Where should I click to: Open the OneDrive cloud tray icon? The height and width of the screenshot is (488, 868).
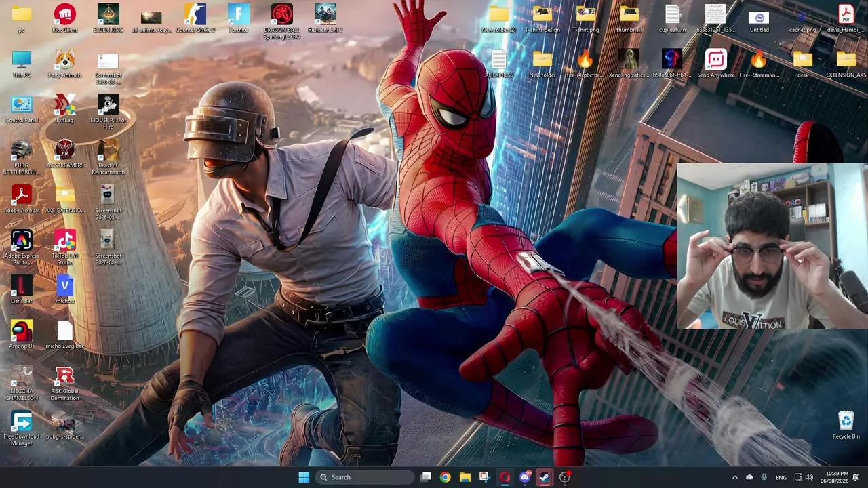pyautogui.click(x=749, y=477)
